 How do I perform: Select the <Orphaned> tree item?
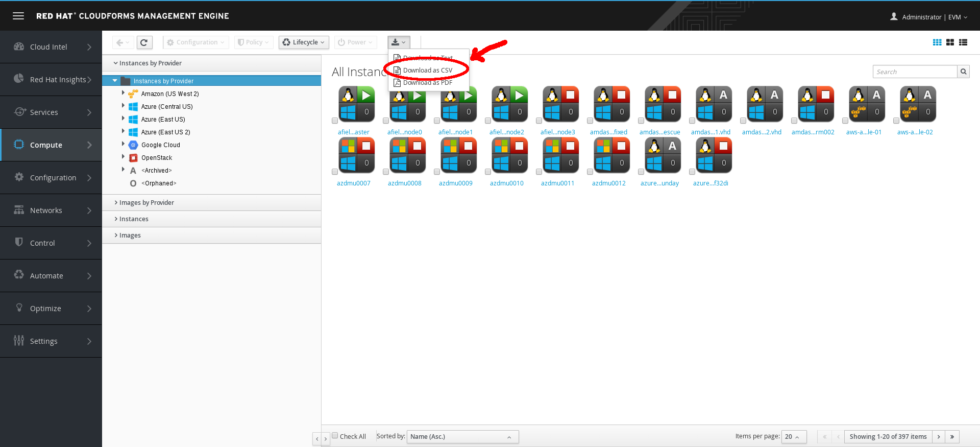point(159,183)
